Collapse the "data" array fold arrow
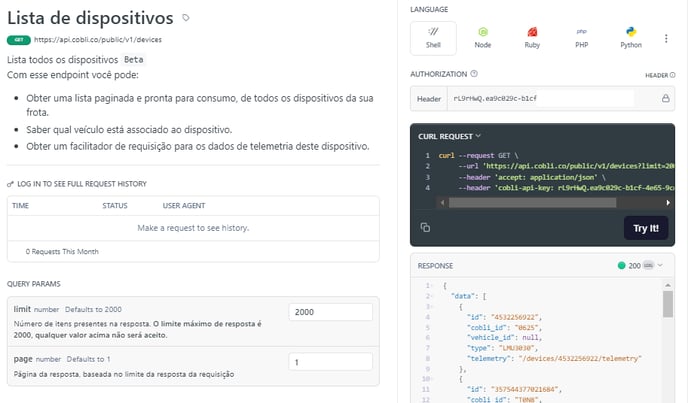 click(434, 296)
